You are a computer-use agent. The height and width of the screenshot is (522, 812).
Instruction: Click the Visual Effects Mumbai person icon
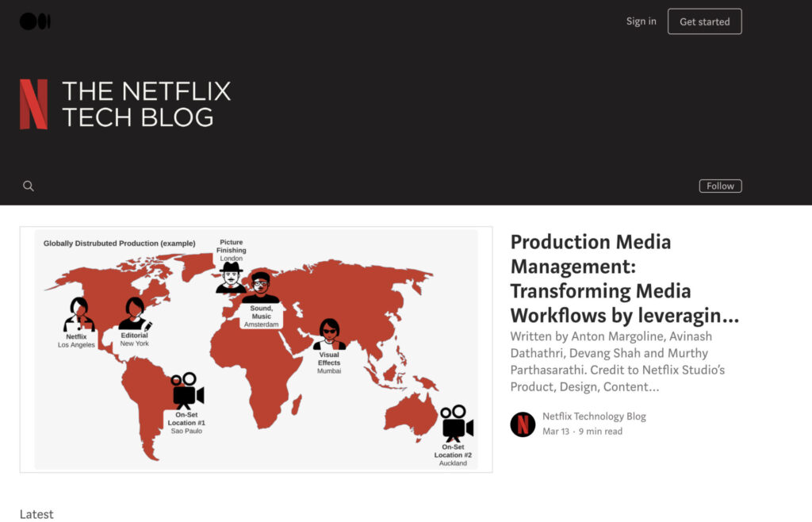click(329, 334)
